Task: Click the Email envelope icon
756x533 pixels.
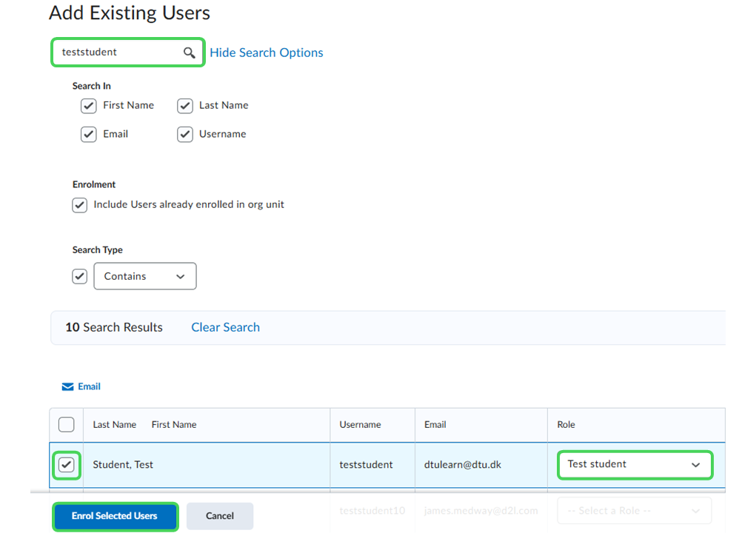Action: coord(68,386)
